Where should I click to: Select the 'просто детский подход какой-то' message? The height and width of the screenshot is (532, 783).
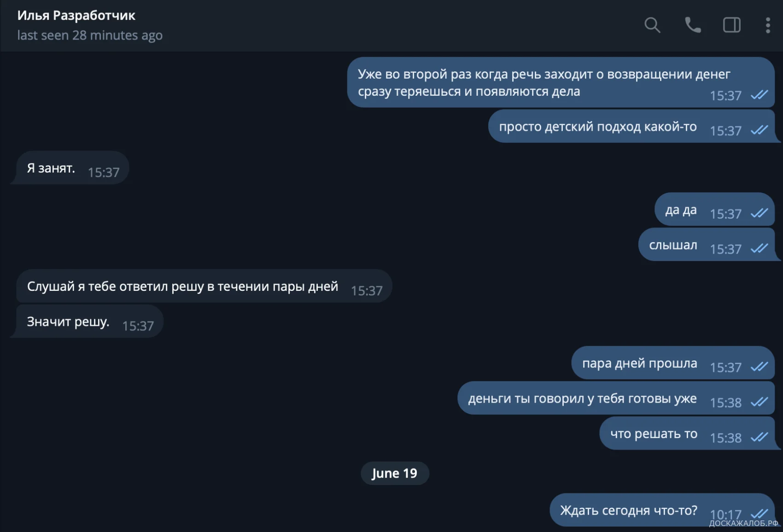click(x=598, y=127)
